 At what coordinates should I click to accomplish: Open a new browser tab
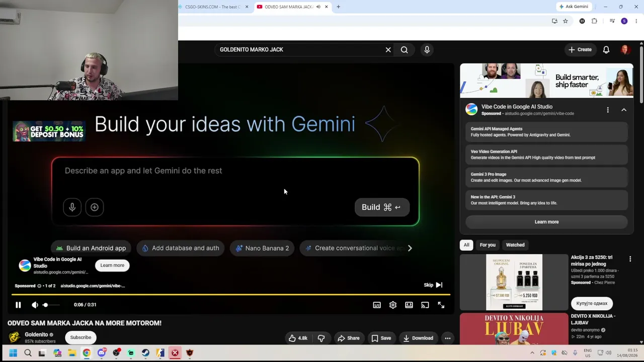tap(339, 7)
